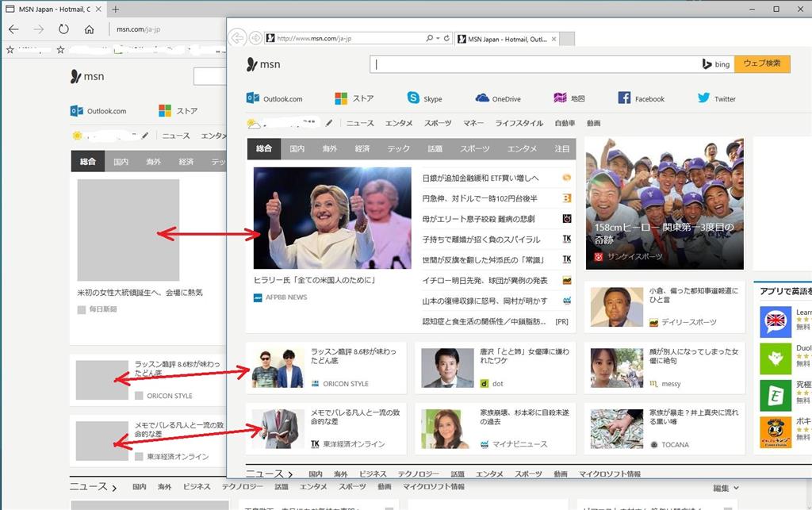Select the 総合 tab in IE window

(263, 148)
